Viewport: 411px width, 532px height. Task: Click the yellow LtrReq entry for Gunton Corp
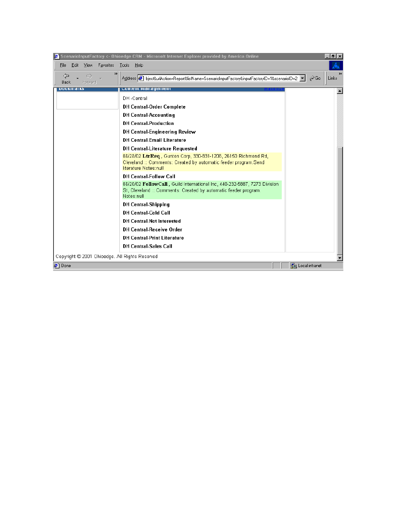[x=202, y=162]
